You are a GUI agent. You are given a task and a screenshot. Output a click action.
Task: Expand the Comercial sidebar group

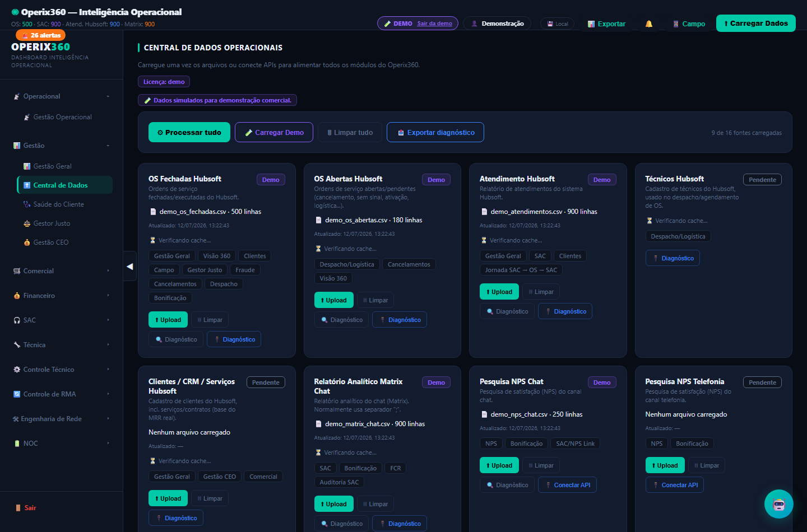tap(62, 271)
